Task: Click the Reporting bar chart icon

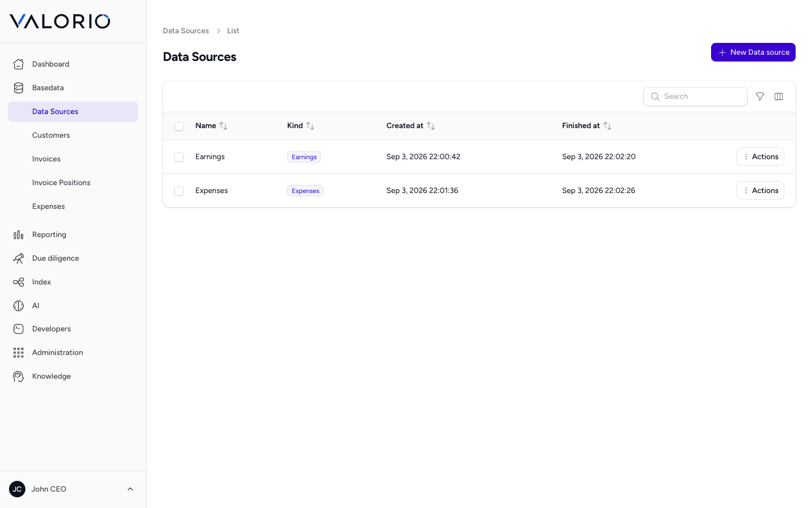Action: [x=19, y=235]
